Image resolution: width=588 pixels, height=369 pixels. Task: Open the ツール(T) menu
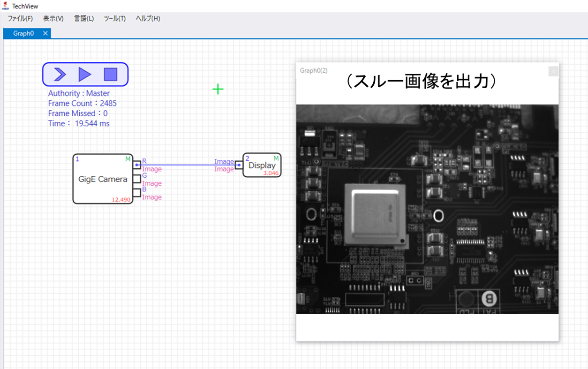pos(114,19)
